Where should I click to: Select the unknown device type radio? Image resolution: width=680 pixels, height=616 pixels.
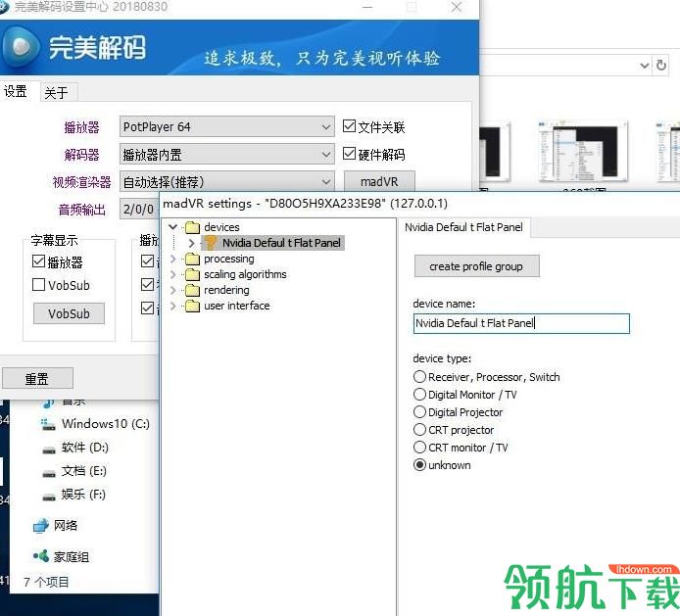pyautogui.click(x=419, y=465)
